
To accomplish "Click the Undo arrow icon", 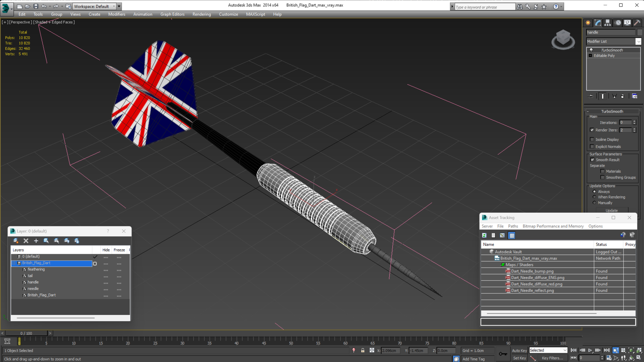I will click(x=44, y=6).
